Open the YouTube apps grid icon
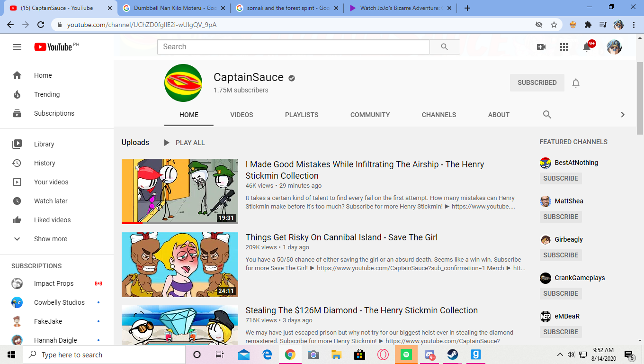Screen dimensions: 644x364 click(x=563, y=47)
